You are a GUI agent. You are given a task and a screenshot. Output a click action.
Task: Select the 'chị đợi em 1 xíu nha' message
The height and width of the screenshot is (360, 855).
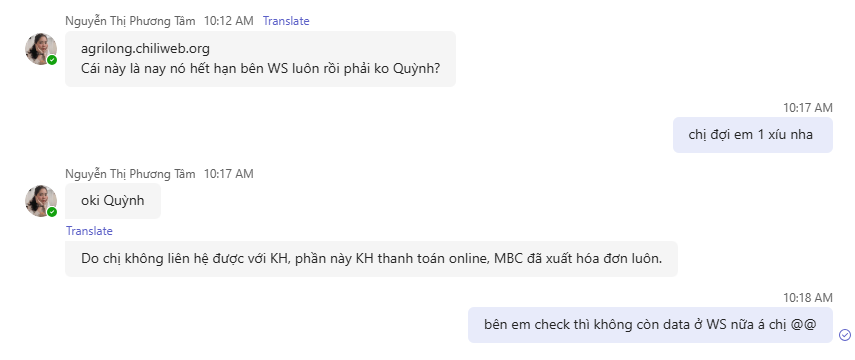coord(752,135)
